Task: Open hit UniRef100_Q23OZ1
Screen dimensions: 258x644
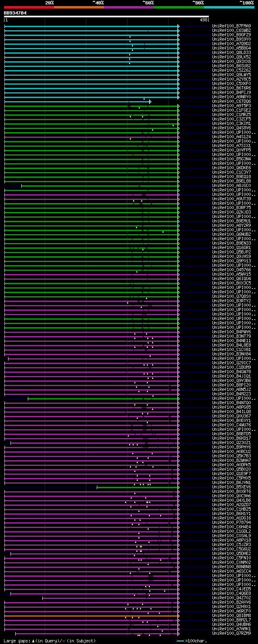Action: (x=231, y=443)
